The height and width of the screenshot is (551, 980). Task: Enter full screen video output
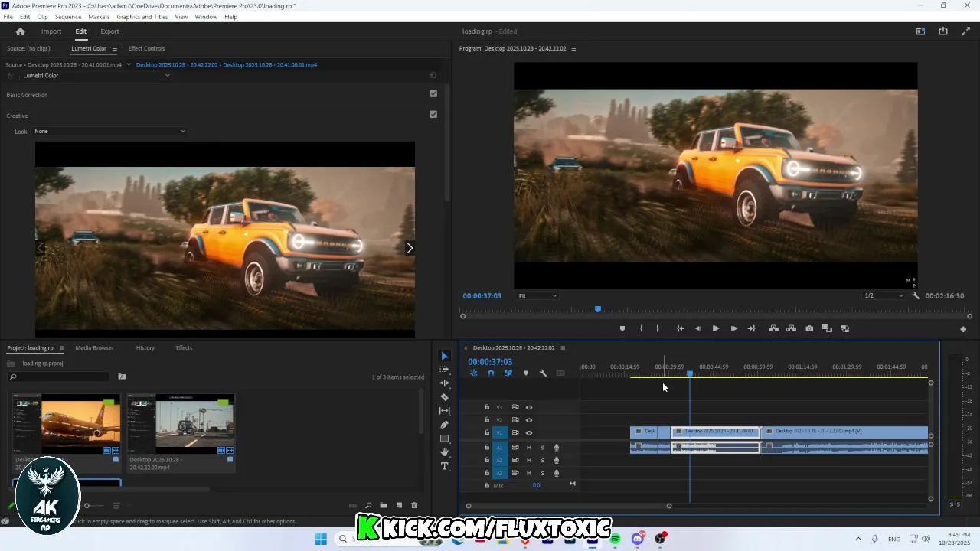pyautogui.click(x=965, y=31)
